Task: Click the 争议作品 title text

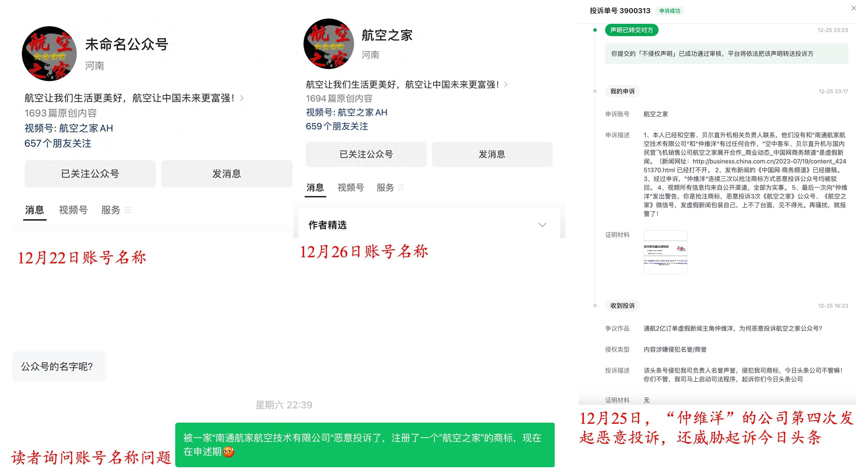Action: pos(733,329)
